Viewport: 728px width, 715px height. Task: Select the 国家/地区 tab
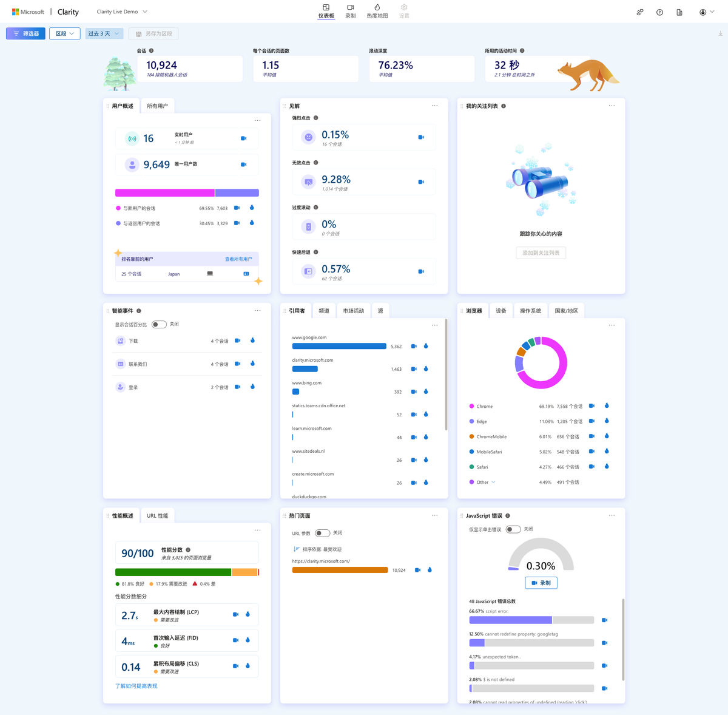(567, 311)
